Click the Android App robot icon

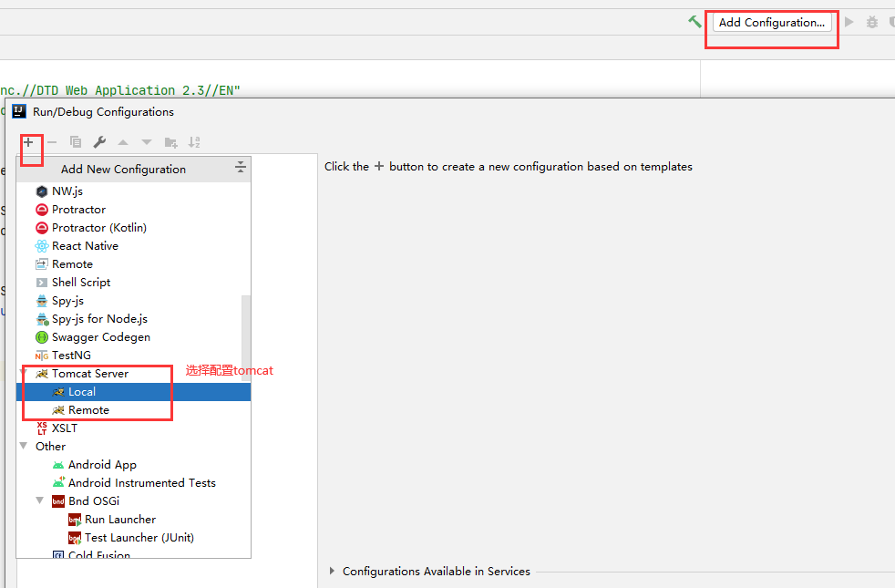tap(58, 465)
